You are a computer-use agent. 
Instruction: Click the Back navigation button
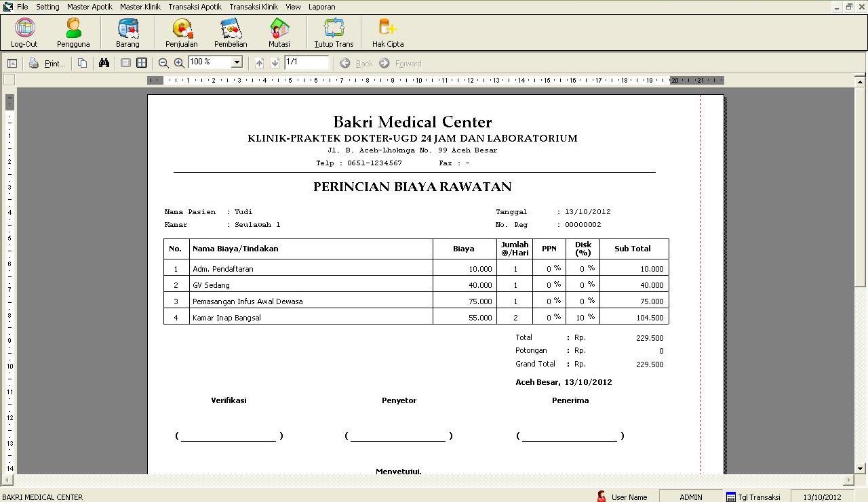tap(357, 63)
